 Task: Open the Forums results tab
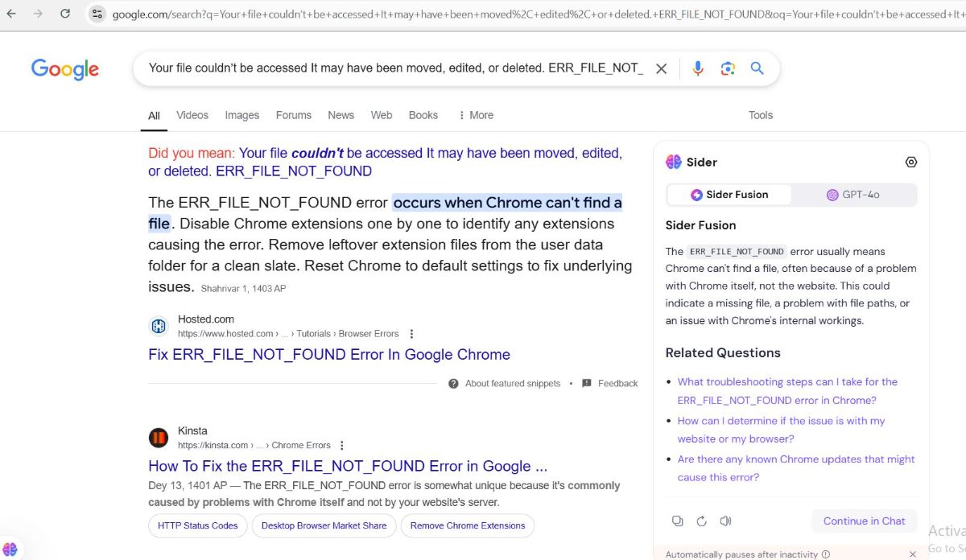click(x=293, y=115)
